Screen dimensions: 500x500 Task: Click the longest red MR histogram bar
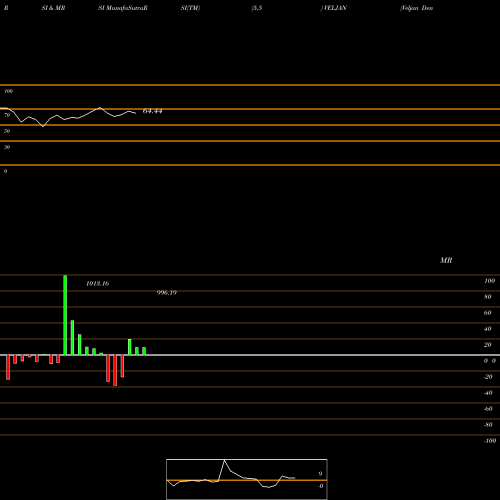115,370
